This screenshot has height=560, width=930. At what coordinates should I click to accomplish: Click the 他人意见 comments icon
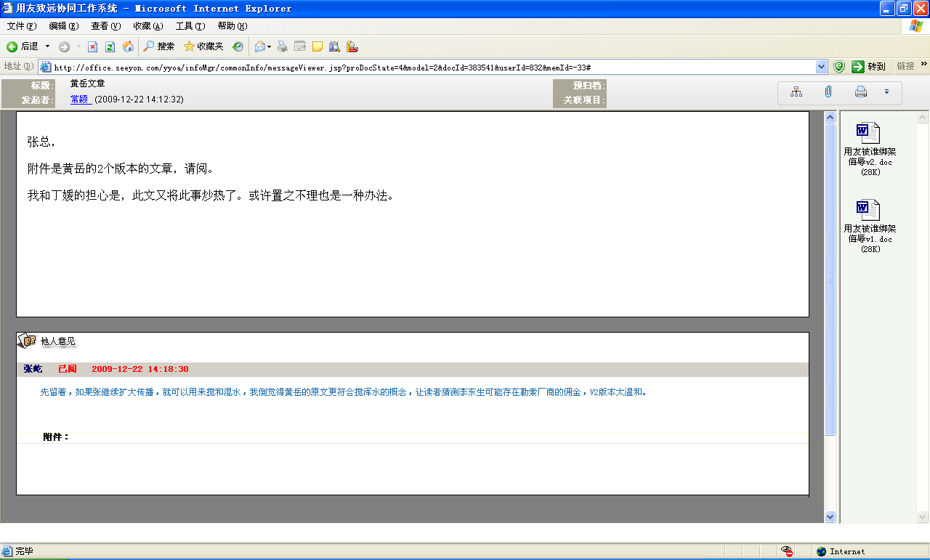click(x=26, y=341)
